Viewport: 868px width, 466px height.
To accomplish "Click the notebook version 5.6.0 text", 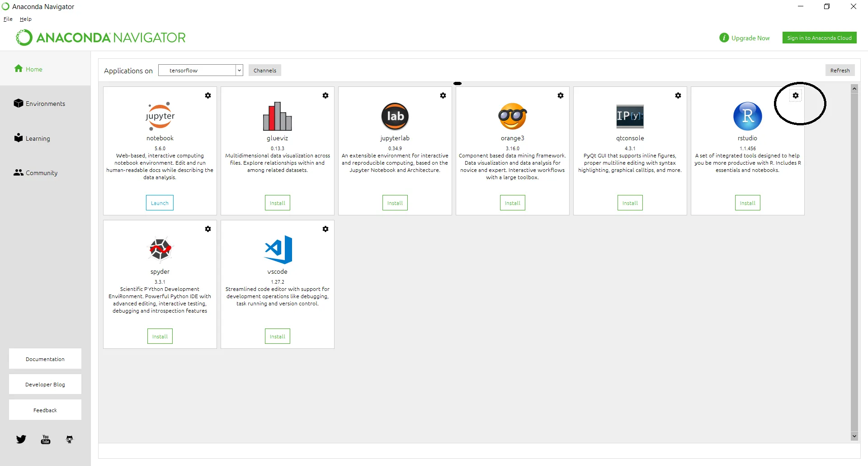I will (x=160, y=148).
